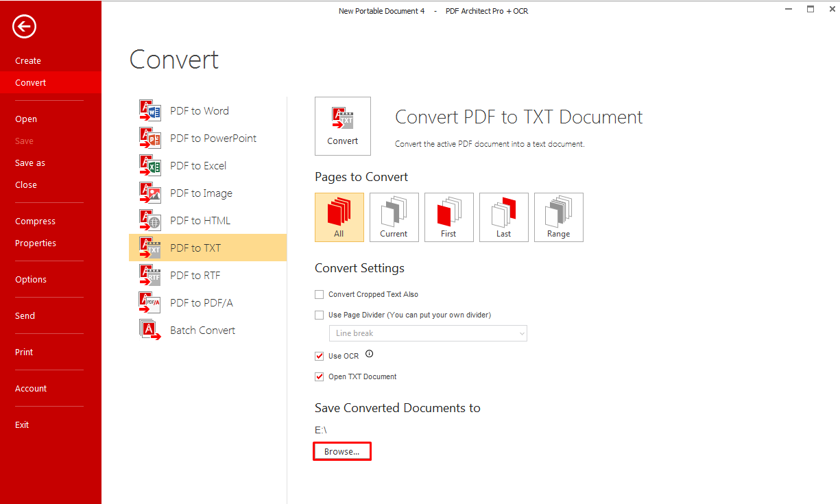Open the PDF to Image converter icon
The width and height of the screenshot is (840, 504).
click(x=150, y=193)
